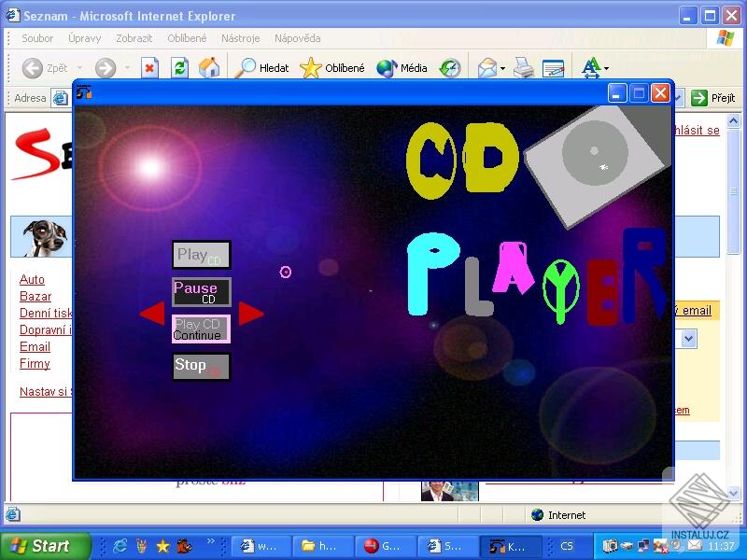Click the Firmy link

click(35, 363)
